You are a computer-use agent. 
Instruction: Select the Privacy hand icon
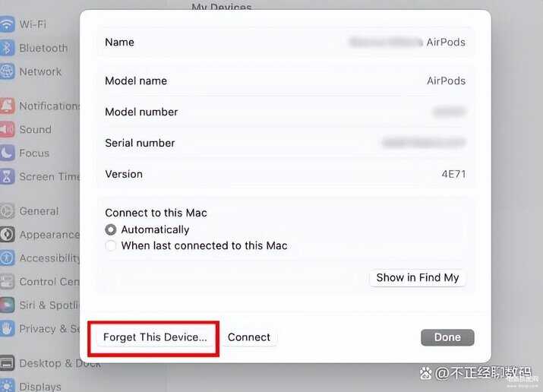(x=7, y=329)
